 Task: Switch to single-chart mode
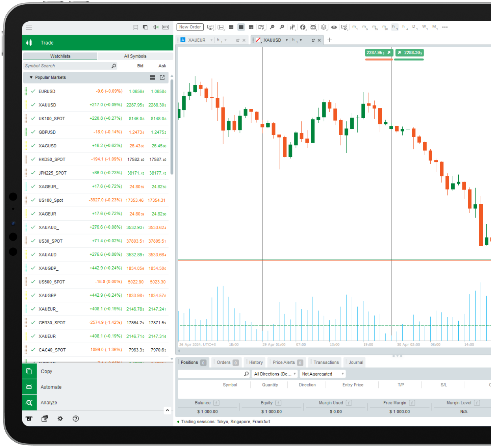(241, 27)
